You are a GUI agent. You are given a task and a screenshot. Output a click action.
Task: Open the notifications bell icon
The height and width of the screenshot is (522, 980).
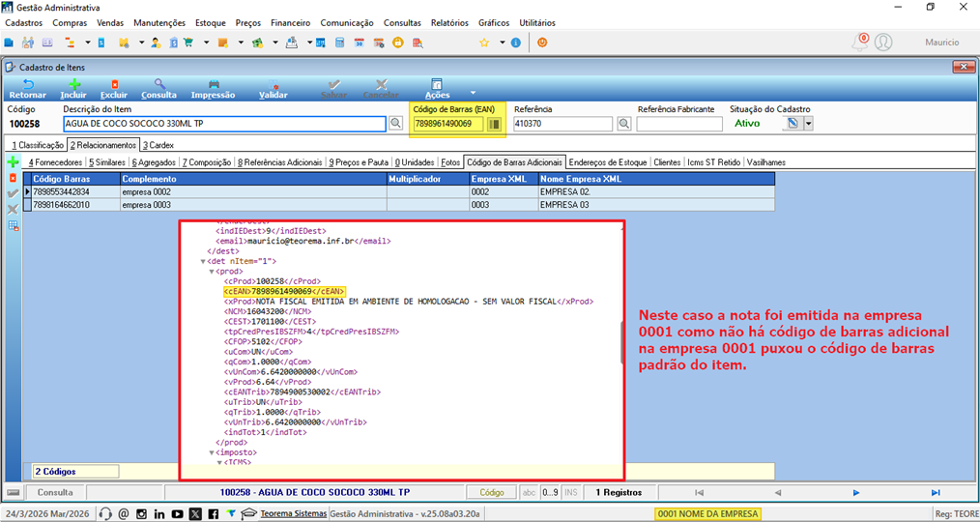pos(860,43)
